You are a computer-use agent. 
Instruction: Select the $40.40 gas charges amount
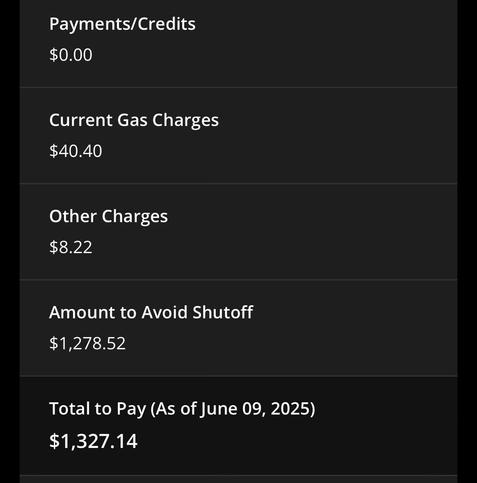[x=76, y=151]
